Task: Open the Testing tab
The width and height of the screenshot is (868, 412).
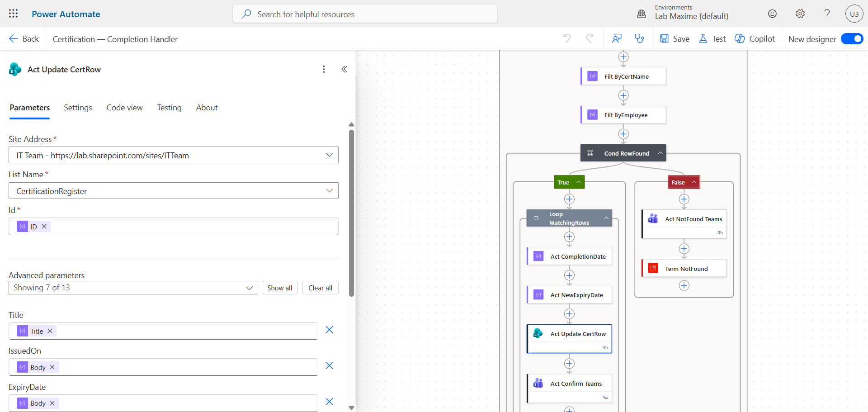Action: tap(170, 108)
